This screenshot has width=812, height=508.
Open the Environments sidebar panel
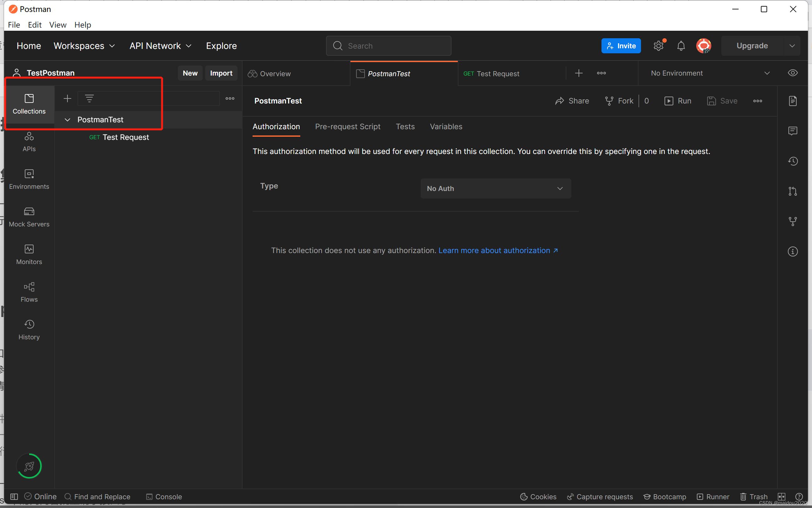[29, 179]
